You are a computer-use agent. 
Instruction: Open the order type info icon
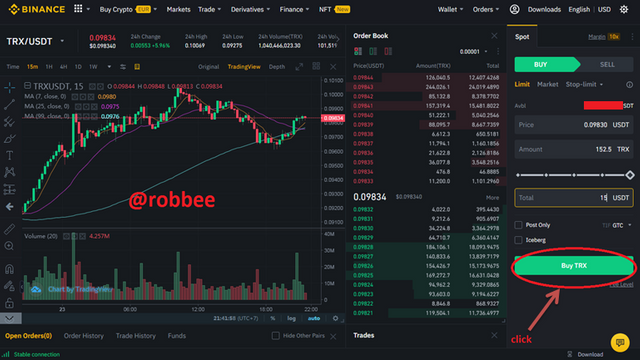coord(629,84)
